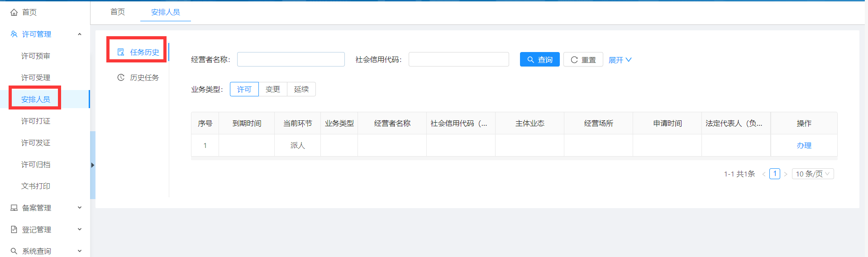Click the 许可管理 person icon
This screenshot has width=868, height=257.
14,34
